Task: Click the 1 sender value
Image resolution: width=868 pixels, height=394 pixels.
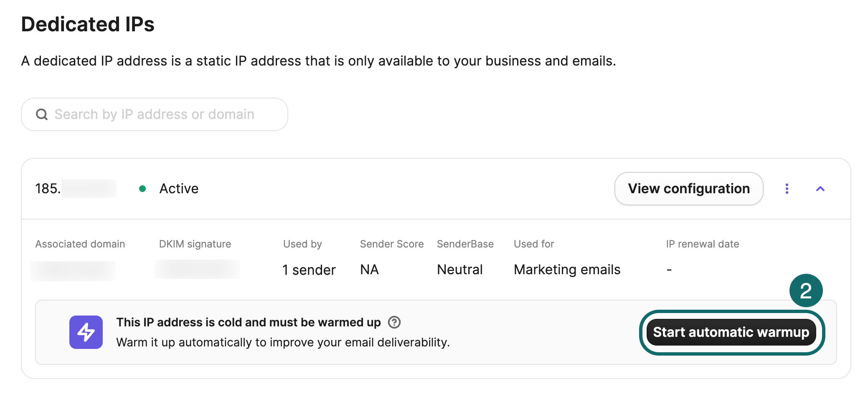Action: tap(309, 270)
